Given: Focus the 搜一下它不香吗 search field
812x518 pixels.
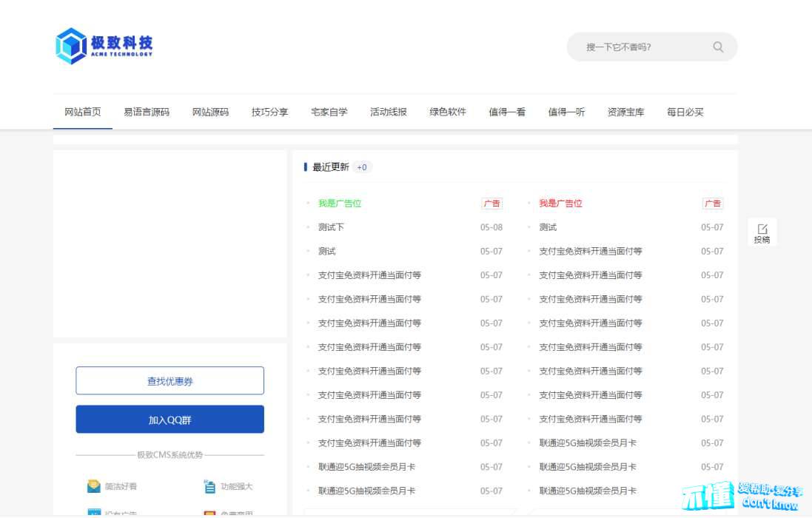Looking at the screenshot, I should point(637,47).
